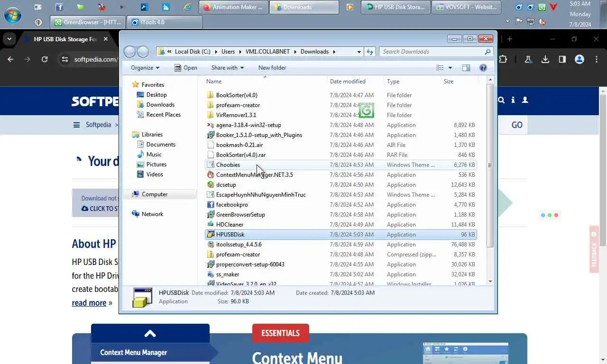Open the Videos library

(x=155, y=174)
